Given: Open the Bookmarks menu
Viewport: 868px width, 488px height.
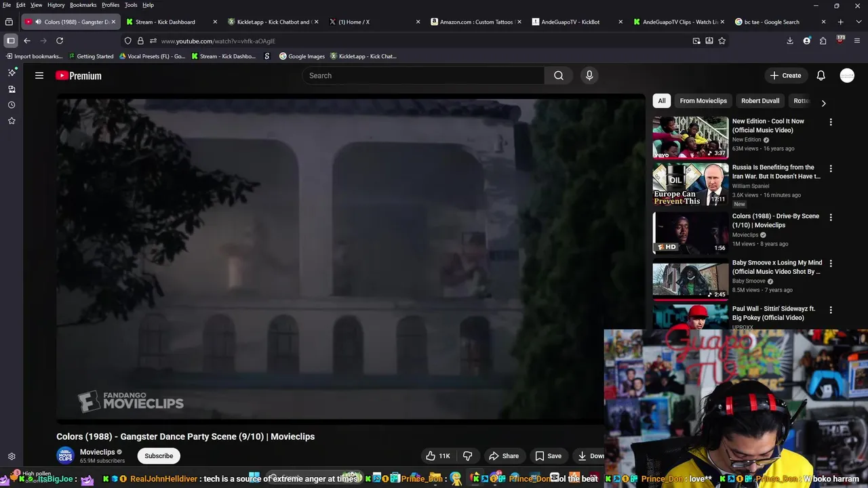Looking at the screenshot, I should coord(83,5).
